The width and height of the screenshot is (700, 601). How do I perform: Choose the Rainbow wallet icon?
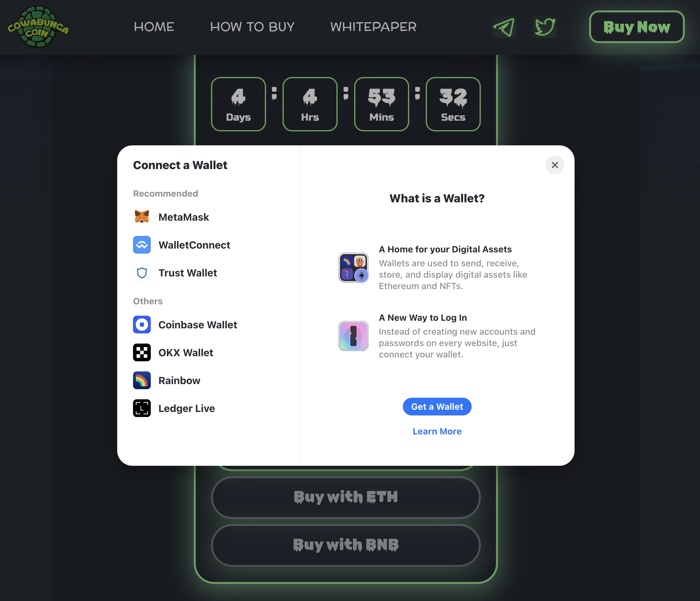(x=142, y=380)
